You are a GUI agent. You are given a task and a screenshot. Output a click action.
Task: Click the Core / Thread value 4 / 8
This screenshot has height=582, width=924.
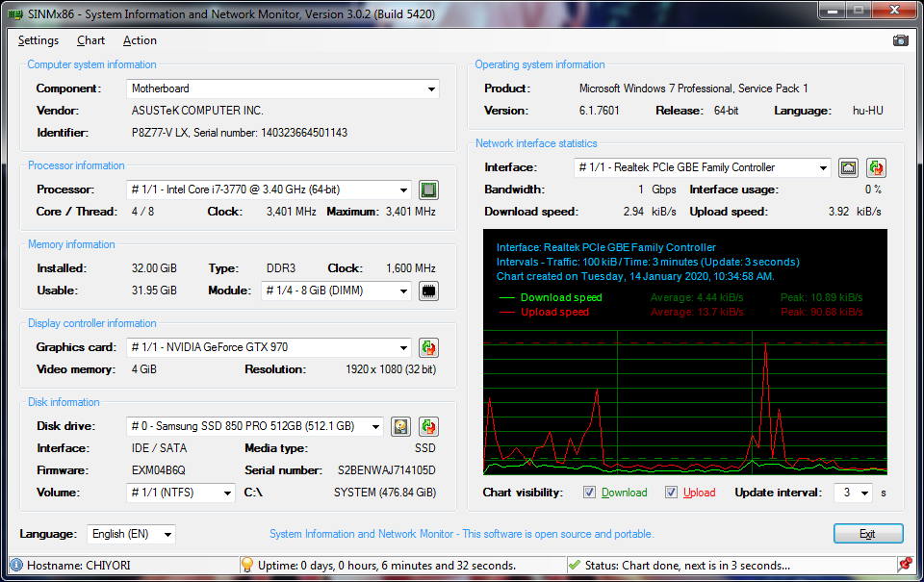coord(142,212)
